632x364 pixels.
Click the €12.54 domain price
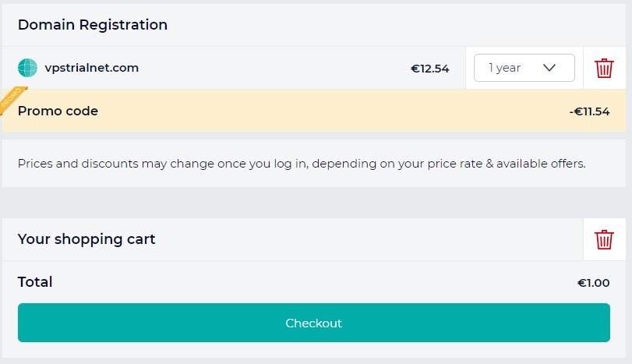pos(430,69)
